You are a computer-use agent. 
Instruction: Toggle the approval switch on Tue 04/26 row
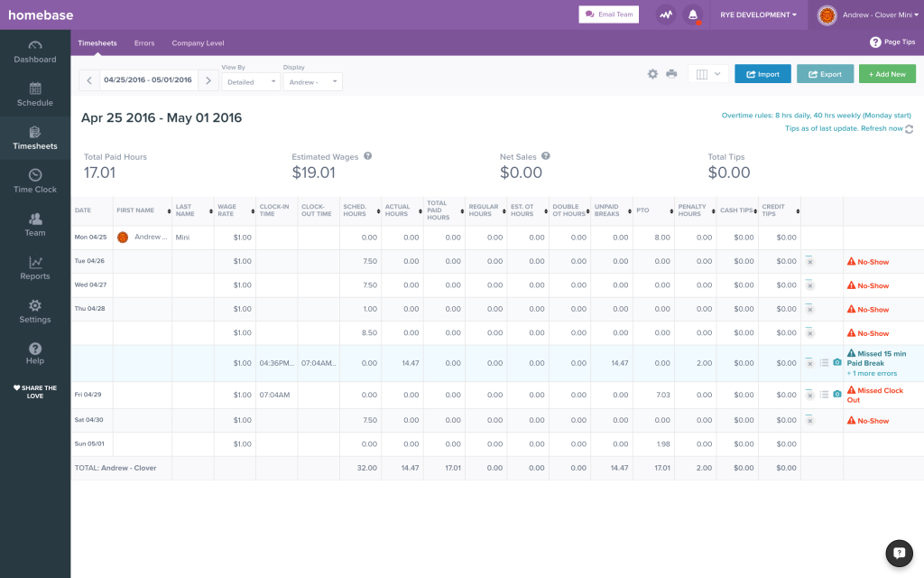[809, 261]
